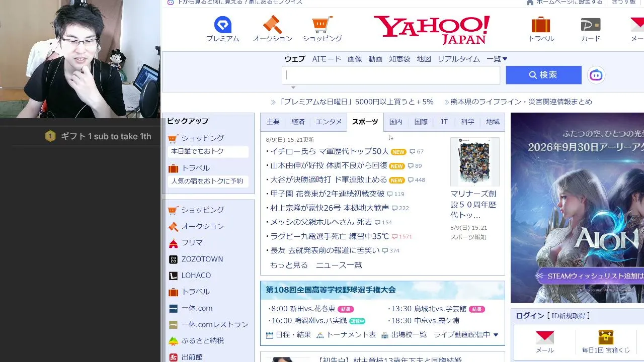Open headline about 山本由伸が好投
This screenshot has height=362, width=644.
click(x=329, y=165)
